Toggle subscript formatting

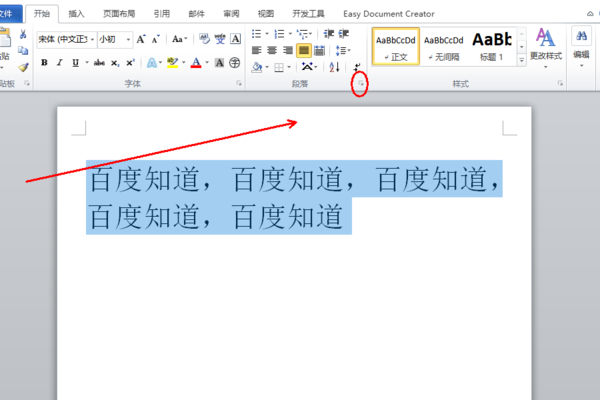pos(115,63)
